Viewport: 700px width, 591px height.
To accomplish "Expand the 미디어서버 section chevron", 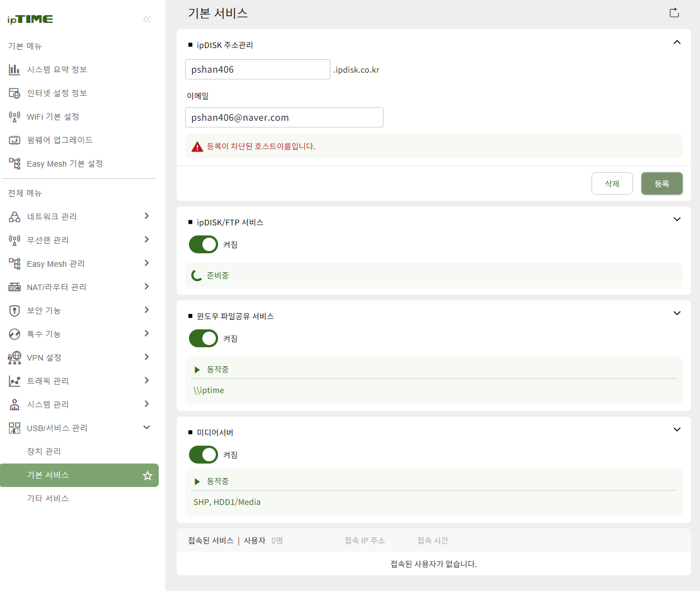I will pos(677,429).
